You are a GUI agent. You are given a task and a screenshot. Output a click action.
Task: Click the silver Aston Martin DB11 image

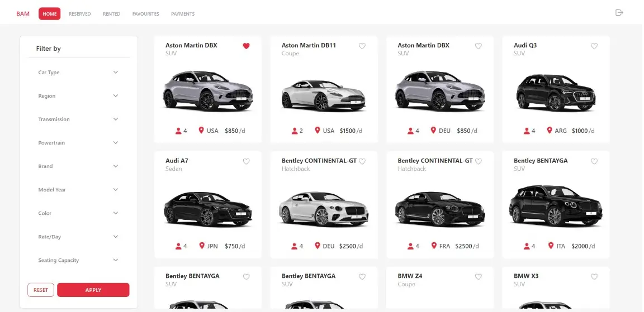324,95
